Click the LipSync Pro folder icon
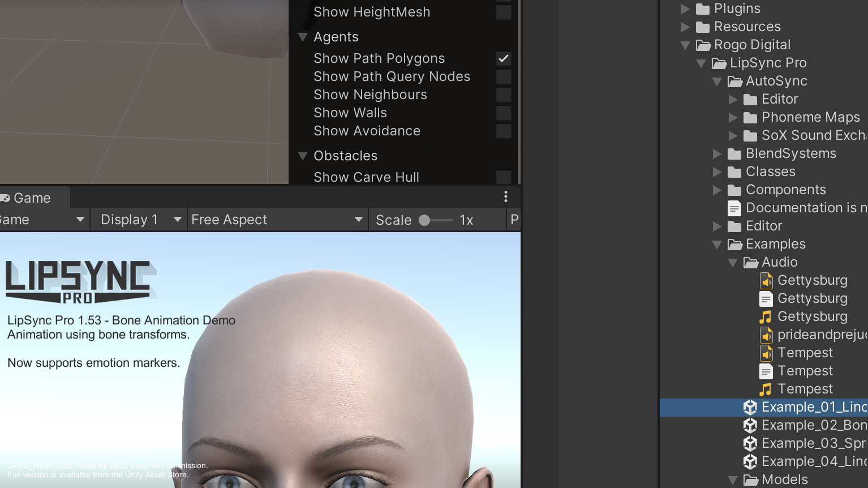The height and width of the screenshot is (488, 868). 719,63
